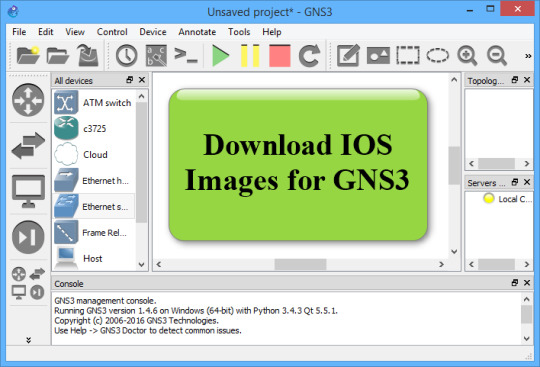Screen dimensions: 540x367
Task: Click the small switch arrows icon in the browse-all cluster
Action: pyautogui.click(x=37, y=274)
